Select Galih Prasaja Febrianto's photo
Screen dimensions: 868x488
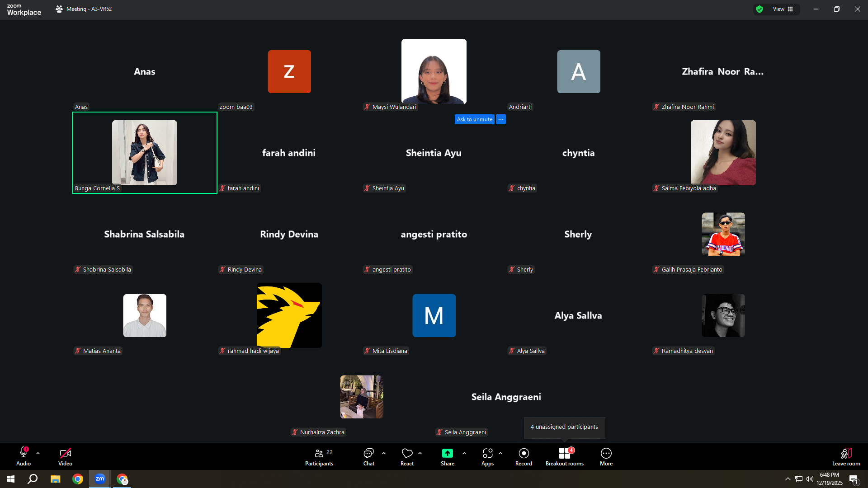pyautogui.click(x=723, y=234)
